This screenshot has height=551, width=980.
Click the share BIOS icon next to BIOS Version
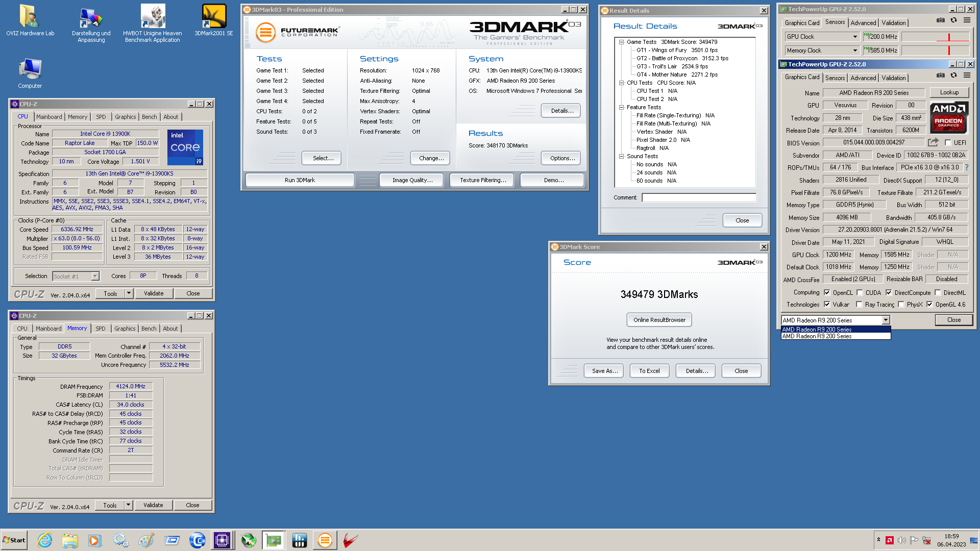[x=933, y=142]
